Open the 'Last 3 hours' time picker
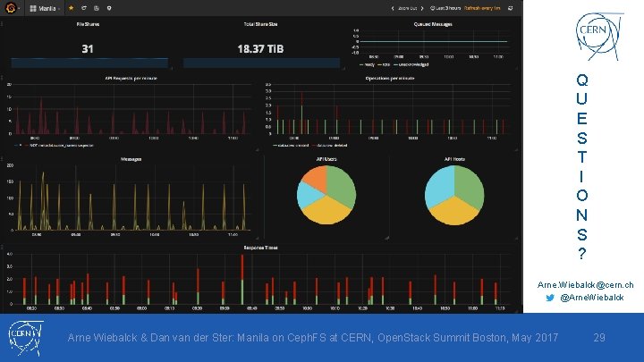The height and width of the screenshot is (362, 644). pos(445,8)
